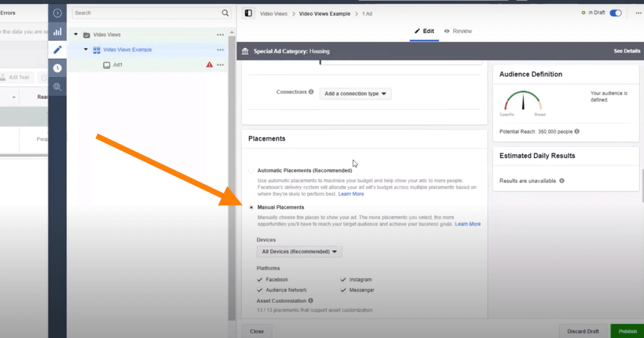Viewport: 644px width, 338px height.
Task: Open three-dot menu for Video Views campaign
Action: (x=220, y=35)
